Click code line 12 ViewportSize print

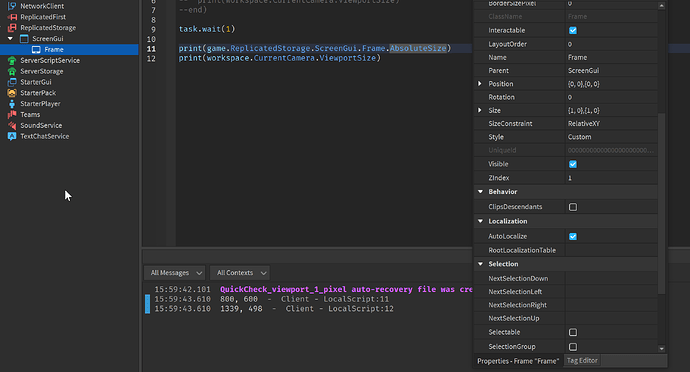point(279,58)
